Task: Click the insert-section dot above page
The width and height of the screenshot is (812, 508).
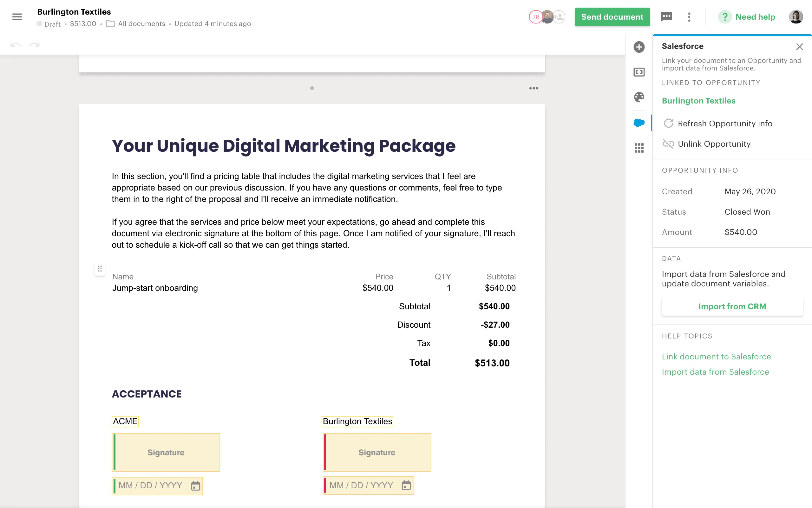Action: pyautogui.click(x=312, y=88)
